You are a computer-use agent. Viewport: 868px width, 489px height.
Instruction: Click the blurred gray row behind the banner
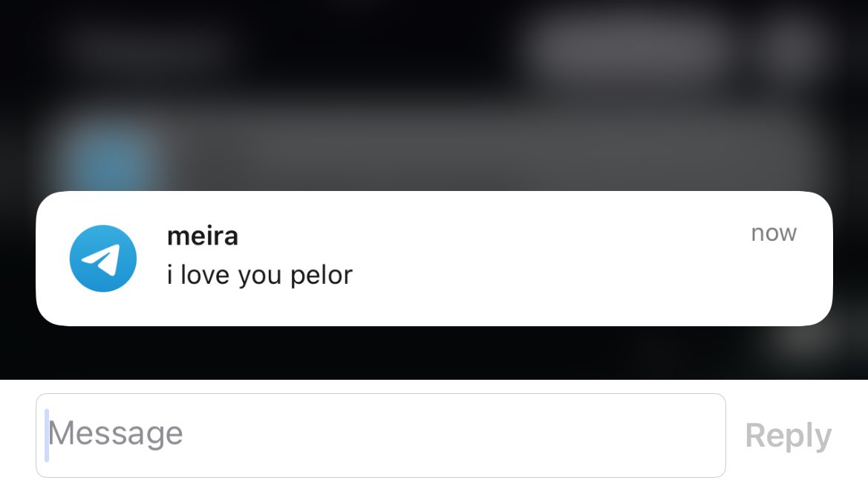[x=487, y=149]
